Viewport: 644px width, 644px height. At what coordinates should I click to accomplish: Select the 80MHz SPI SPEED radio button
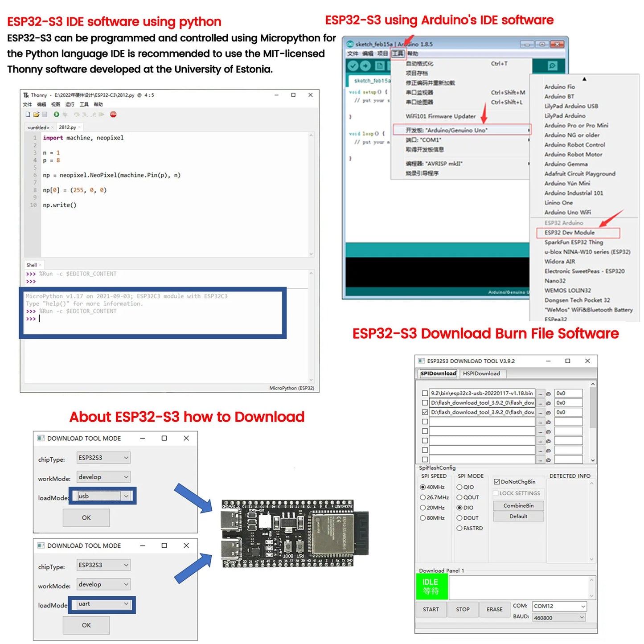pos(423,518)
